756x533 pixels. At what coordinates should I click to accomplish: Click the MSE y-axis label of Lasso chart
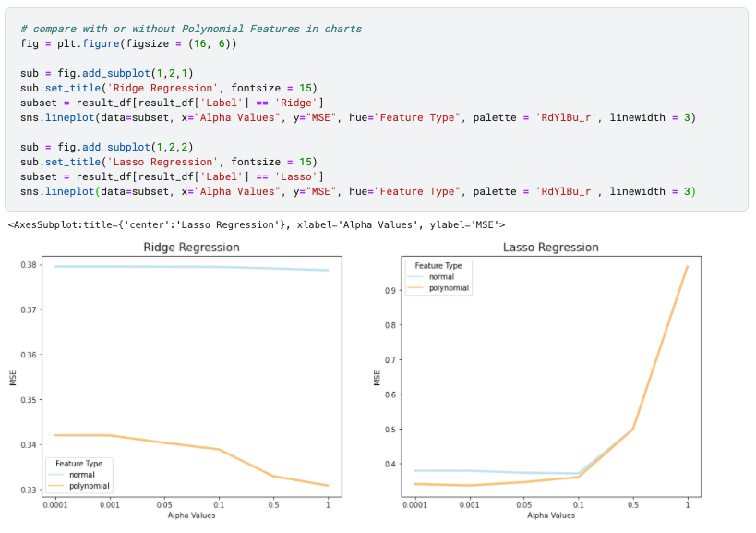tap(377, 378)
